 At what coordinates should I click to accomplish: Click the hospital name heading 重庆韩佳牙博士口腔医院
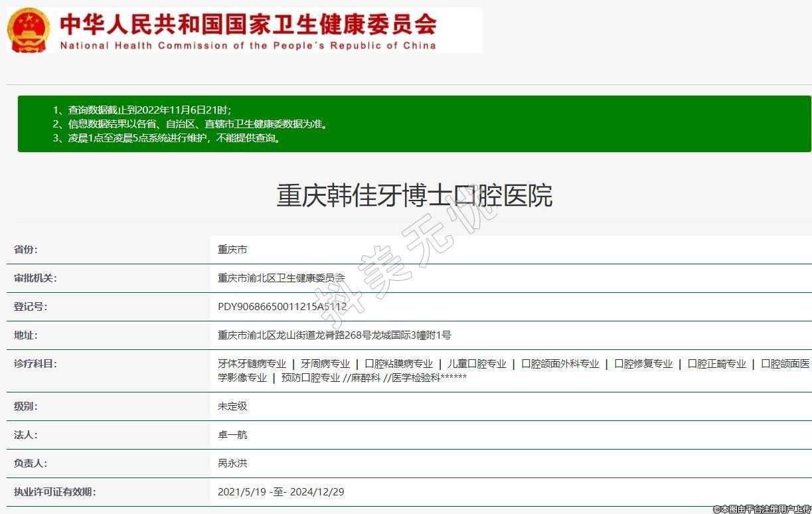414,195
